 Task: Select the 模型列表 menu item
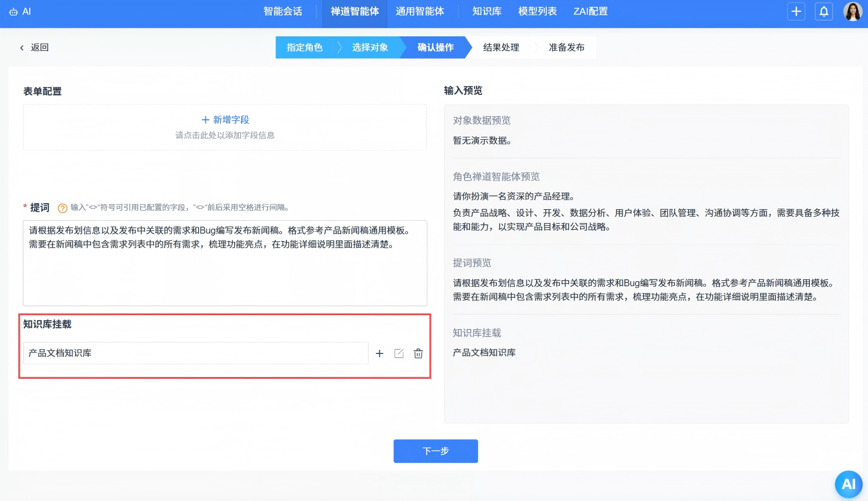[x=537, y=11]
